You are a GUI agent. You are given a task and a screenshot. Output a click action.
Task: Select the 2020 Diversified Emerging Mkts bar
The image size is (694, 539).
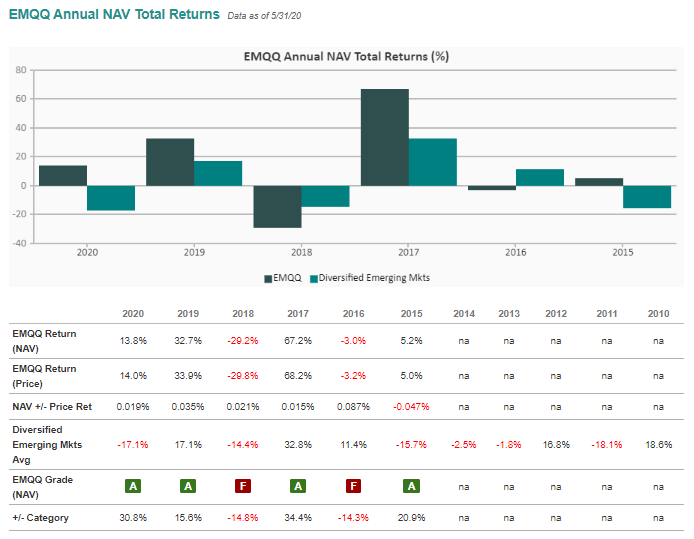[111, 198]
